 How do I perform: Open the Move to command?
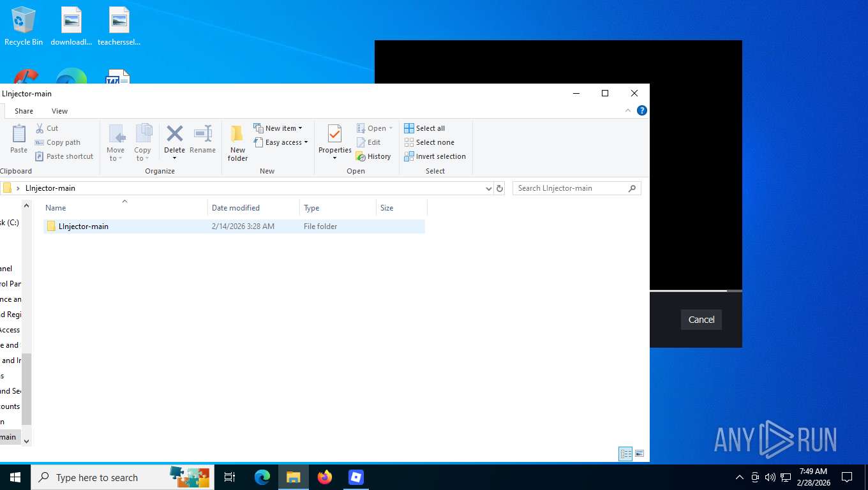click(x=116, y=142)
